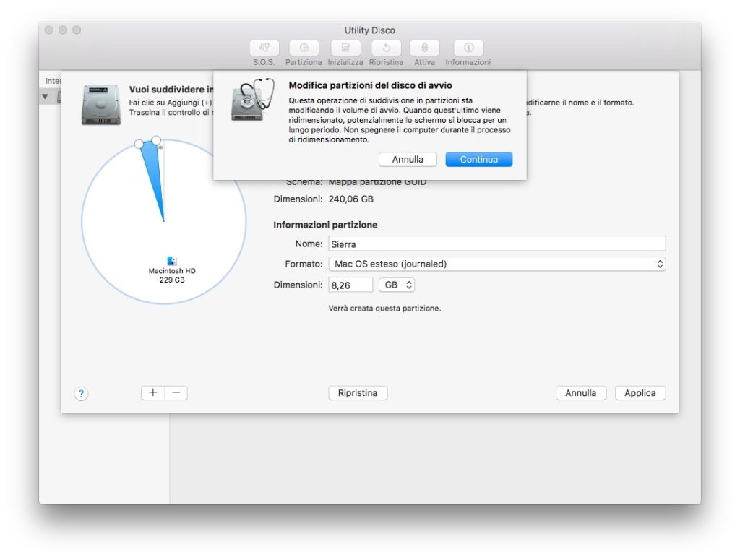The image size is (740, 560).
Task: Click the Informazioni toolbar icon
Action: [x=468, y=48]
